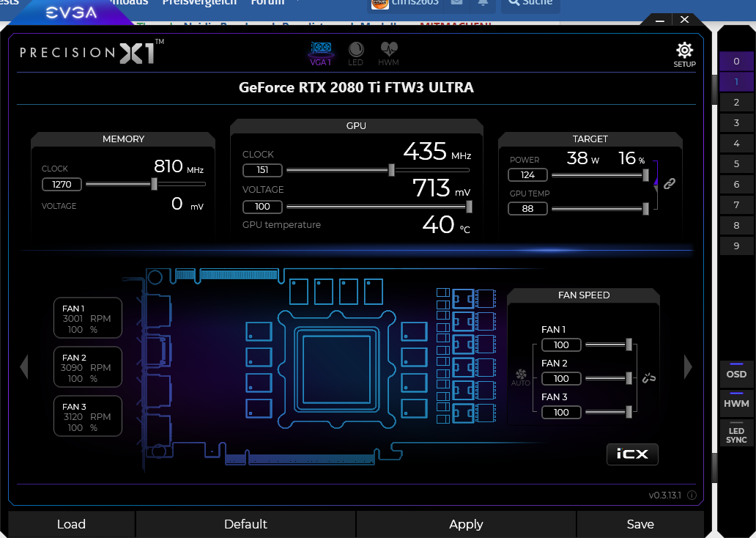This screenshot has height=538, width=756.
Task: Click the iCX button
Action: pos(632,454)
